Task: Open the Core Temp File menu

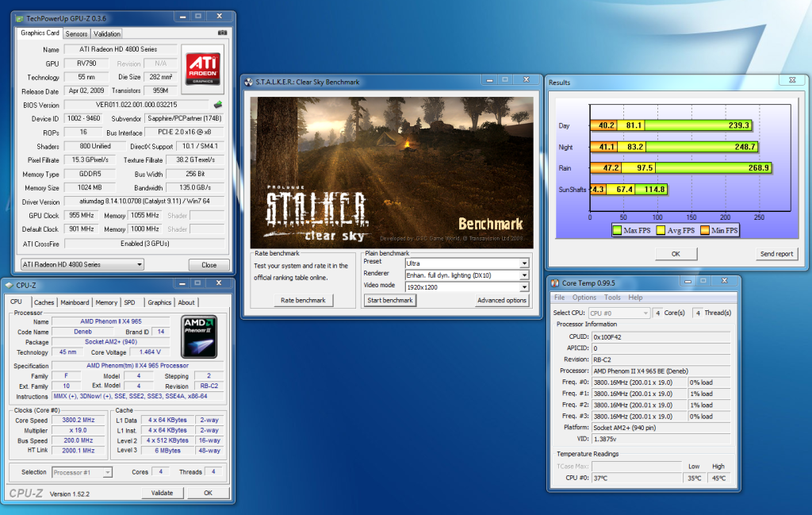Action: click(x=559, y=298)
